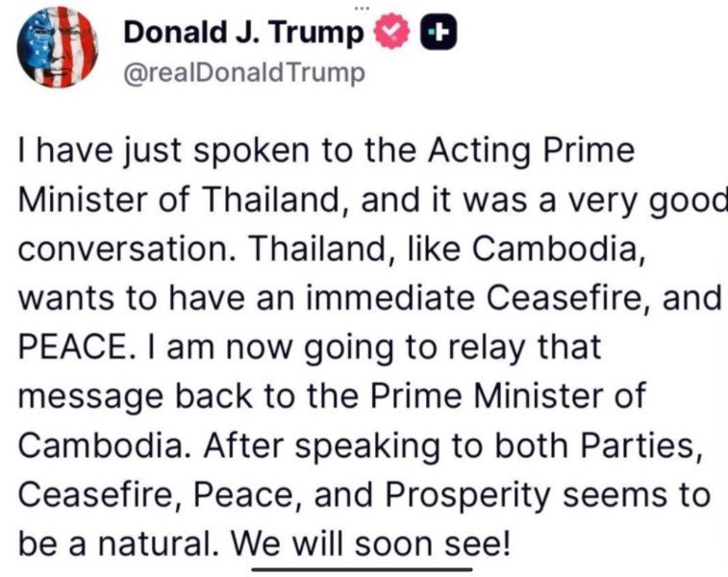Open the three-dot menu at top

click(361, 8)
